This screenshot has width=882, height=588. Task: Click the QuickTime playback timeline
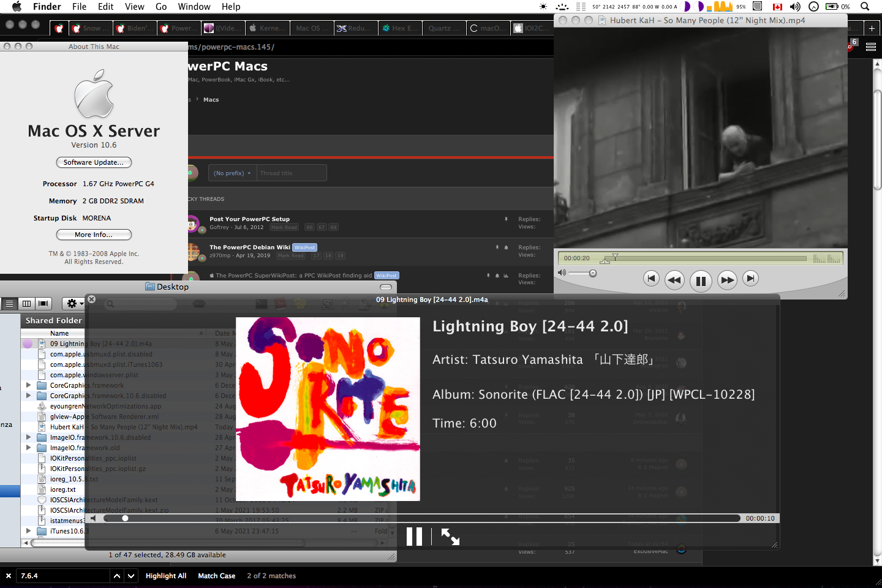(704, 258)
